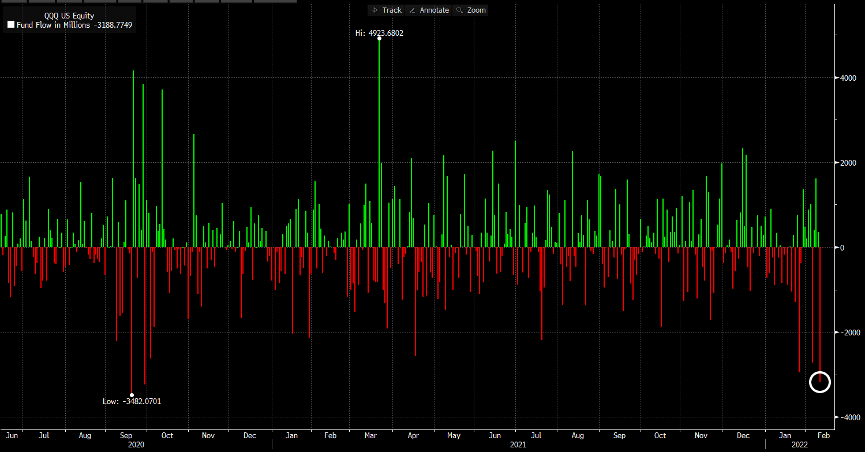This screenshot has height=452, width=866.
Task: Click the Low: -3482.0701 label
Action: click(x=132, y=401)
